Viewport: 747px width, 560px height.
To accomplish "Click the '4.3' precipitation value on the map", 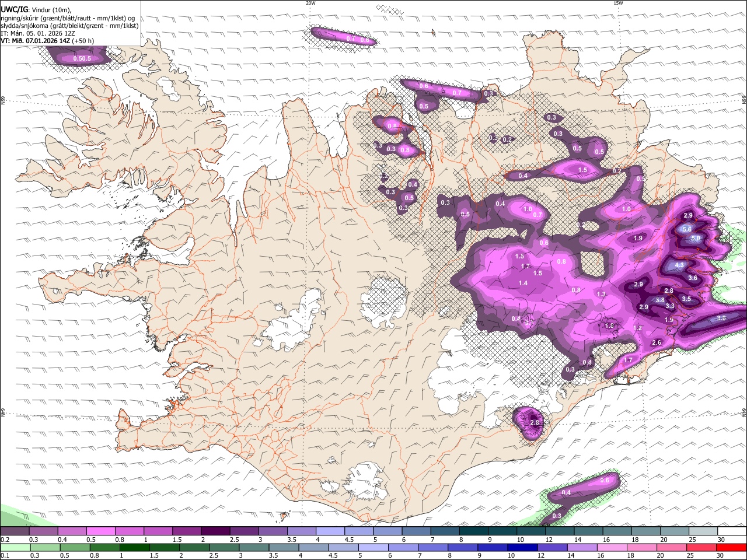I will click(679, 265).
